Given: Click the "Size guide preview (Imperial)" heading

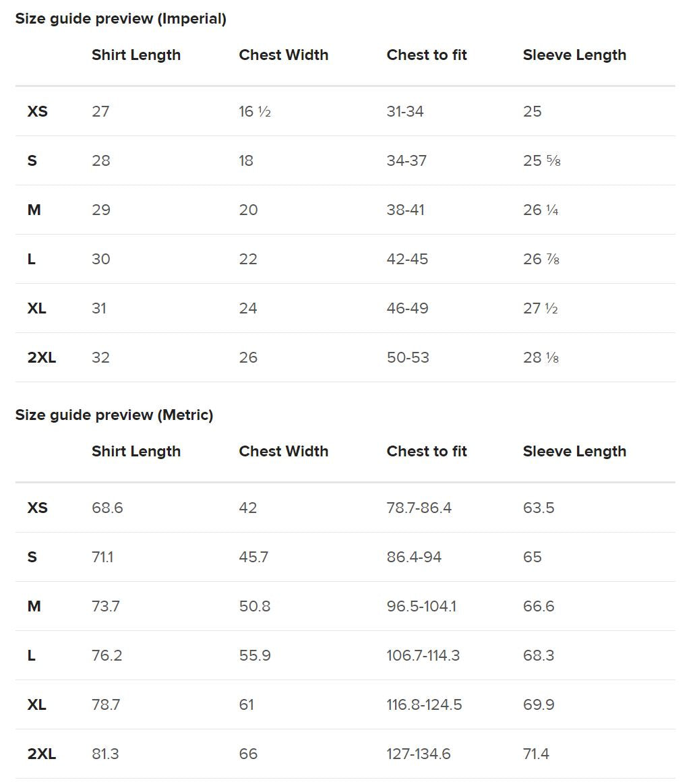Looking at the screenshot, I should (121, 19).
